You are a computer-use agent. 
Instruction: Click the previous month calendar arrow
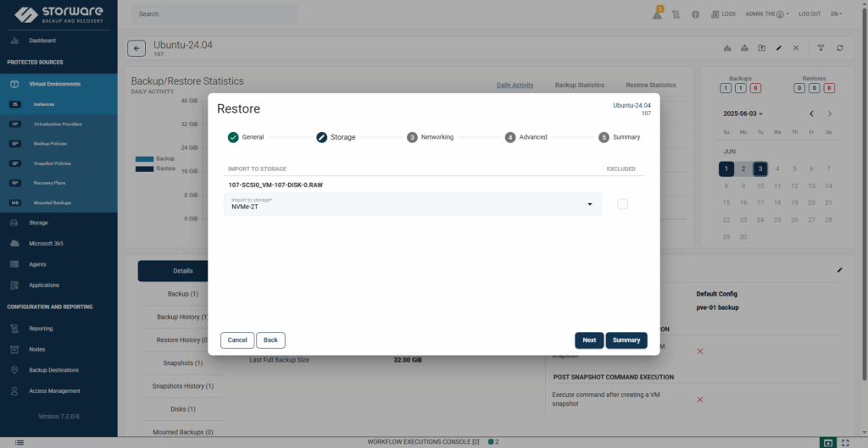click(811, 113)
